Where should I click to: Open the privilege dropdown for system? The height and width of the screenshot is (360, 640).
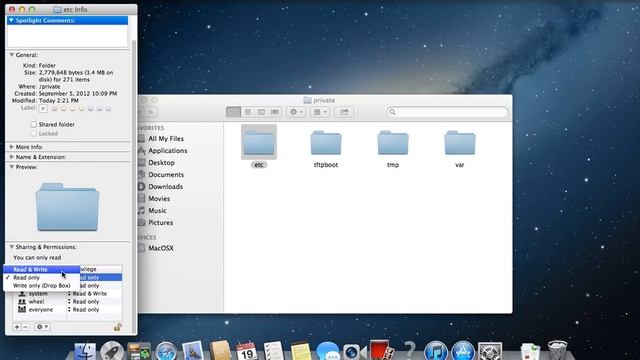tap(87, 293)
